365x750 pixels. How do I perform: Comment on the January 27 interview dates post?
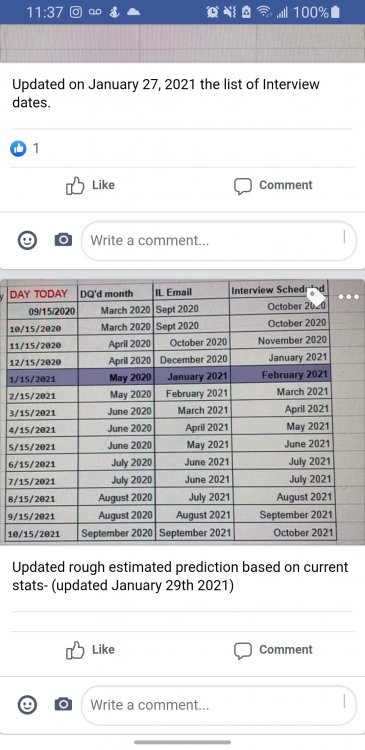(x=273, y=185)
